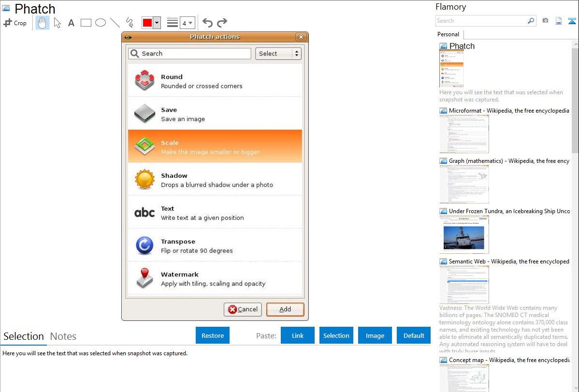
Task: Click the Text abc icon
Action: click(145, 213)
